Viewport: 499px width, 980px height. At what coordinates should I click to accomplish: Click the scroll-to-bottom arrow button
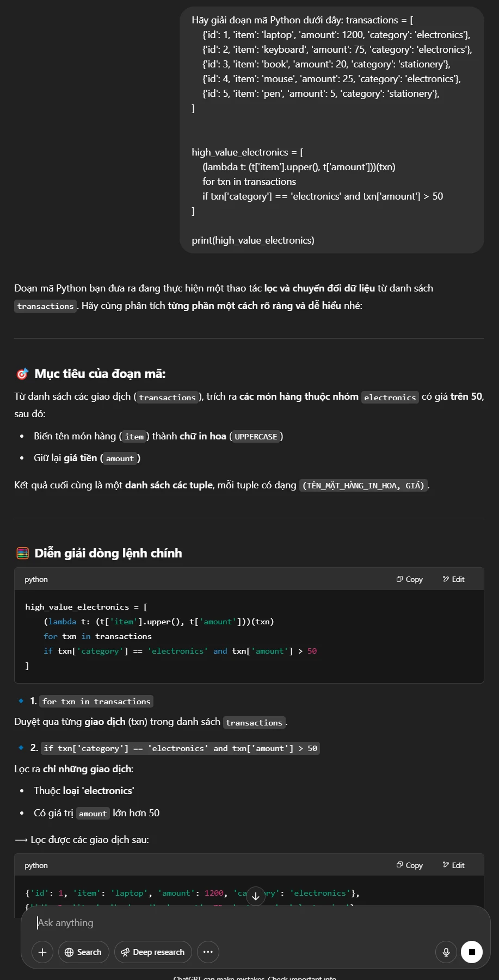point(256,896)
